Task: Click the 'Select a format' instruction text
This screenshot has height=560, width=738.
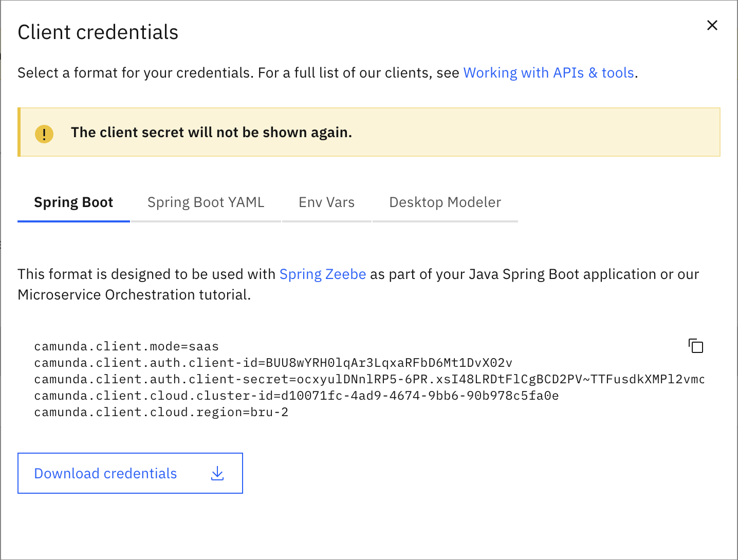Action: 236,73
